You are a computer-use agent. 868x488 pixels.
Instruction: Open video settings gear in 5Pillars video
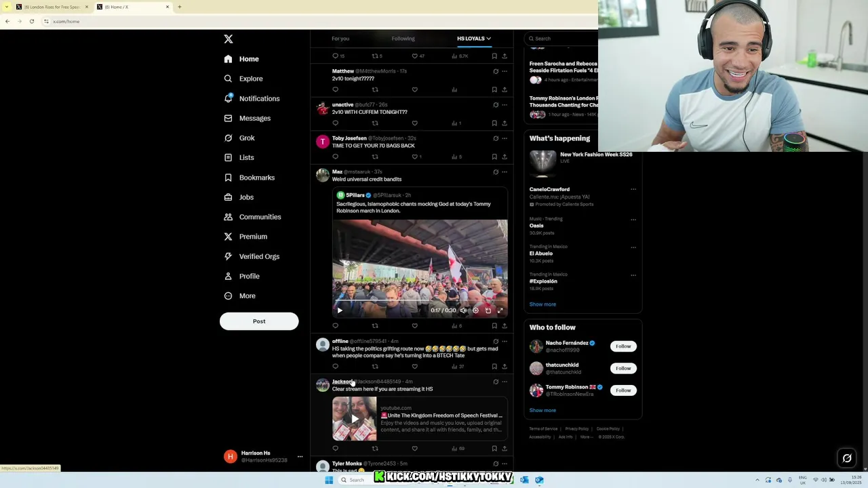pos(475,310)
